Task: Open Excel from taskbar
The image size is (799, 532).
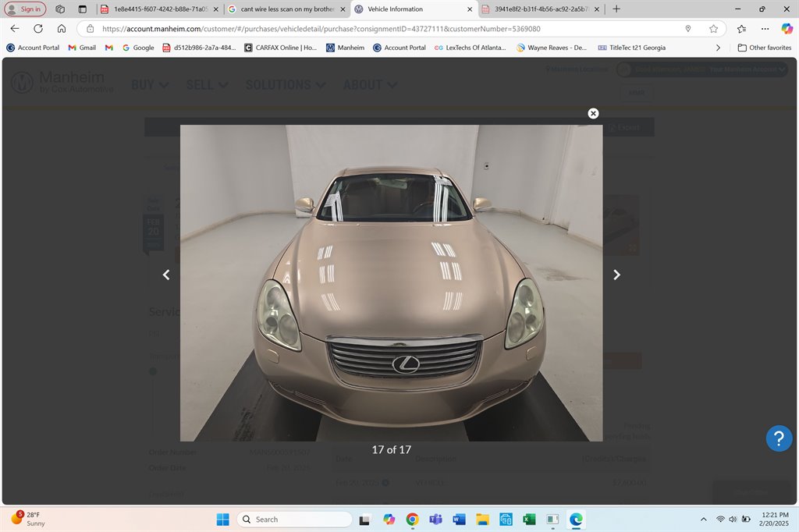Action: click(529, 520)
